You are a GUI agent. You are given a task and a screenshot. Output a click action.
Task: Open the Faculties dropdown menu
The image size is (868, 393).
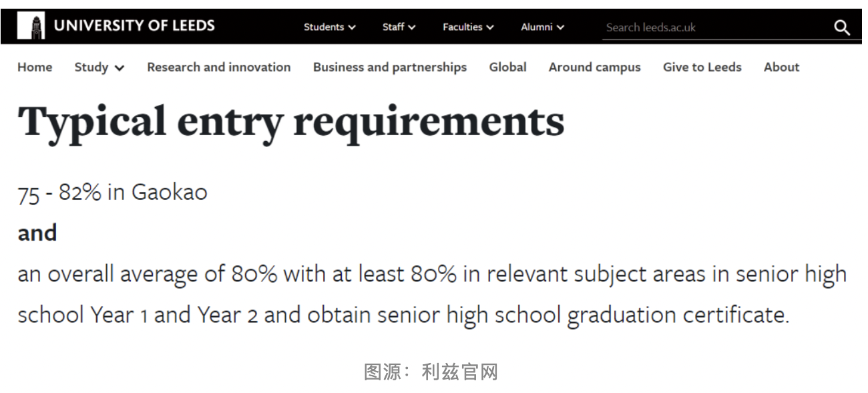coord(468,27)
